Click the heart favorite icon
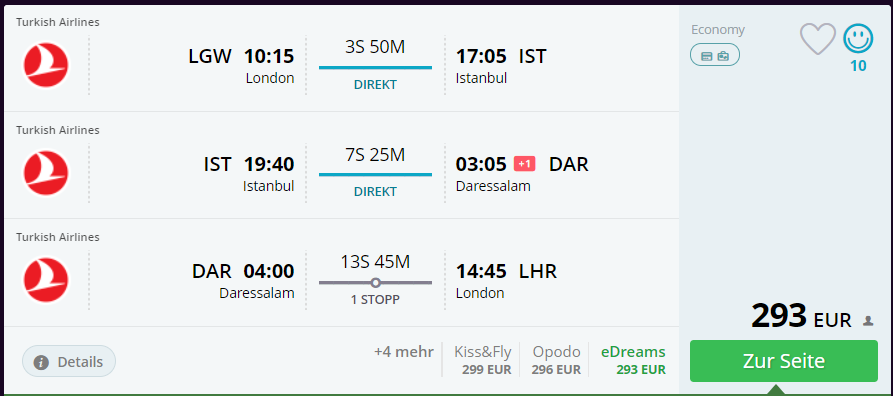893x398 pixels. [817, 38]
